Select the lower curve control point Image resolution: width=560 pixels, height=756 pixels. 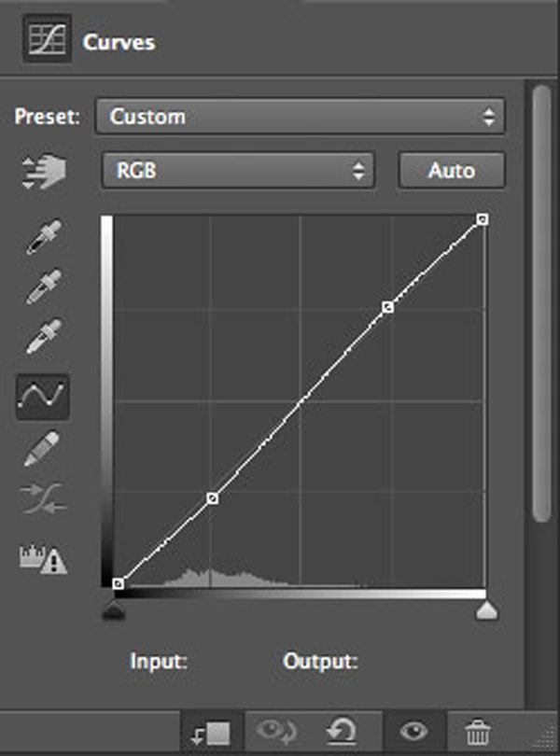coord(212,498)
